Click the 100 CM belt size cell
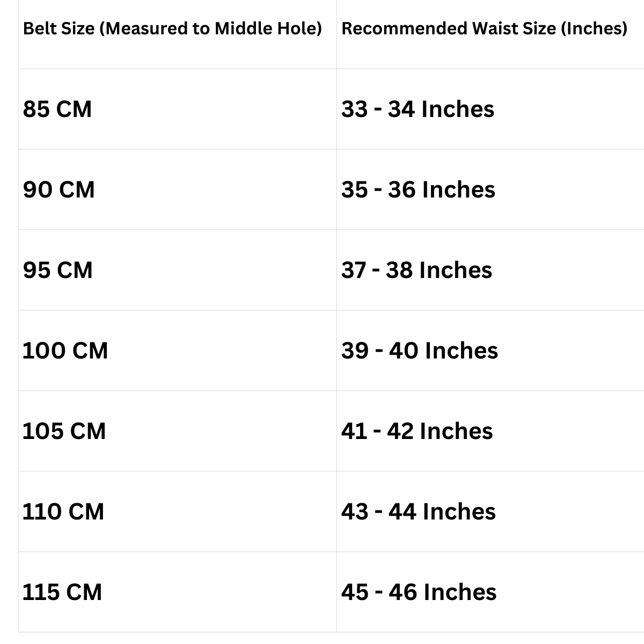Image resolution: width=644 pixels, height=644 pixels. pos(65,350)
